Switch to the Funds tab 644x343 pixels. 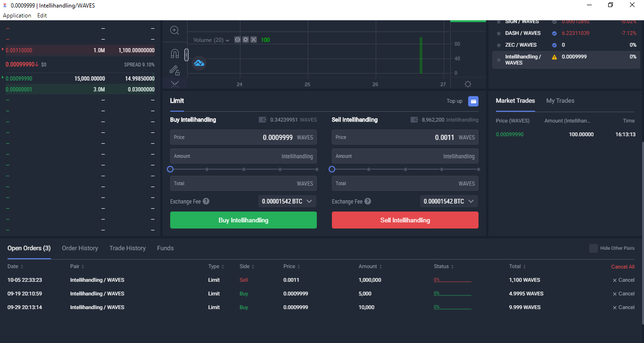(165, 248)
